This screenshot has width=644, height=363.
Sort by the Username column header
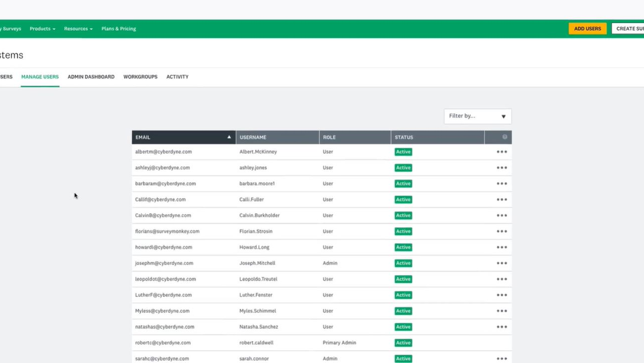(253, 137)
